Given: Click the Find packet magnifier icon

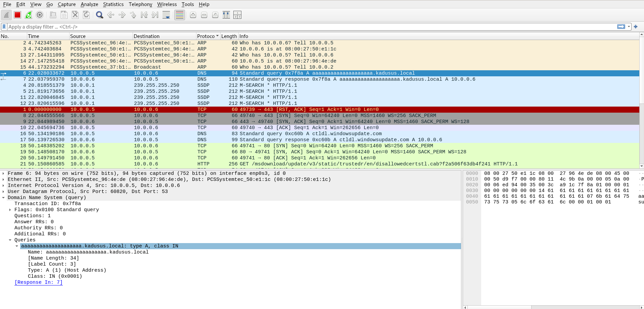Looking at the screenshot, I should (99, 15).
